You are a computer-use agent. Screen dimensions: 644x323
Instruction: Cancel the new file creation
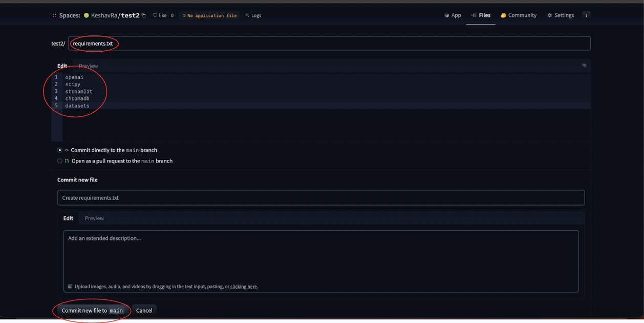pos(144,310)
